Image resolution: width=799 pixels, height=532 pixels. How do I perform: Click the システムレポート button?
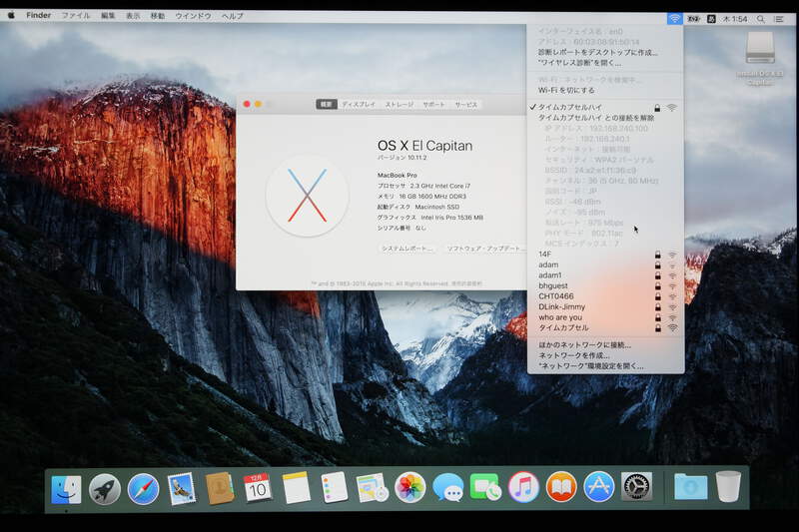coord(406,248)
